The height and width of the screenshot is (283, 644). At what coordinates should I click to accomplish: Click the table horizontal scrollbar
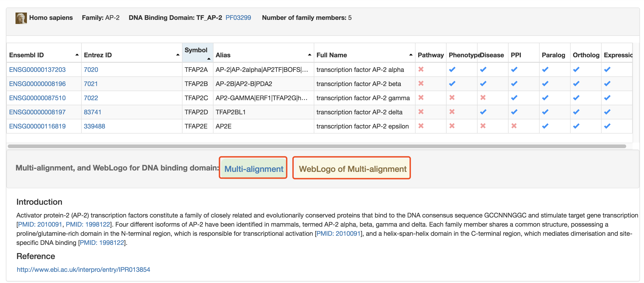[x=317, y=146]
